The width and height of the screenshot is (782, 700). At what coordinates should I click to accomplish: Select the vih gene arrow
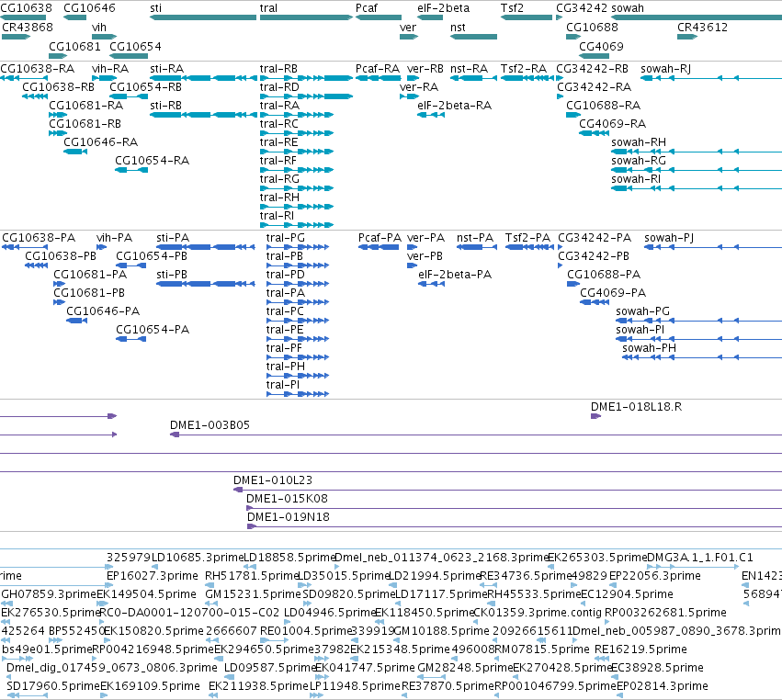(104, 37)
